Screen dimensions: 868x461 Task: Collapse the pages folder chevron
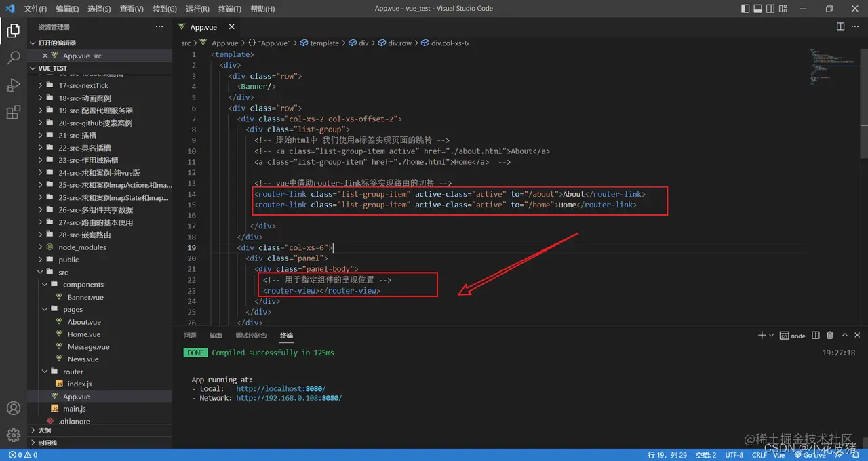45,309
